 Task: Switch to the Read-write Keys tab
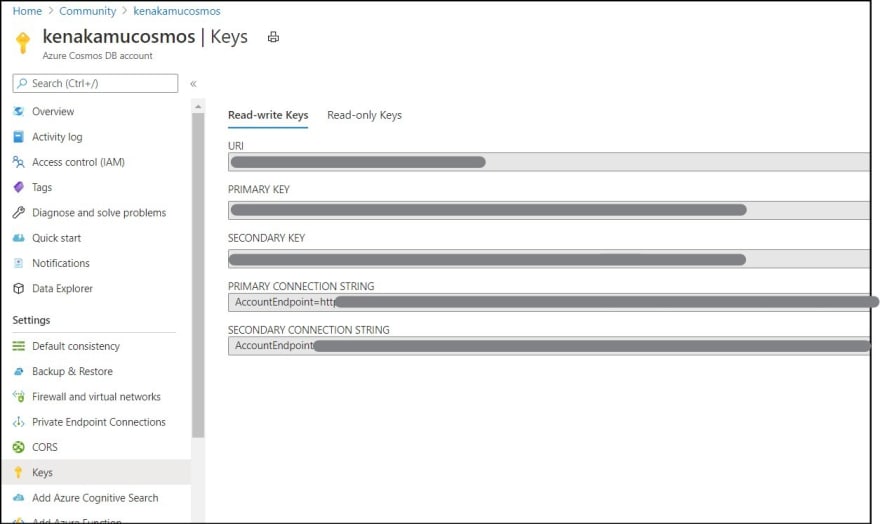tap(268, 115)
